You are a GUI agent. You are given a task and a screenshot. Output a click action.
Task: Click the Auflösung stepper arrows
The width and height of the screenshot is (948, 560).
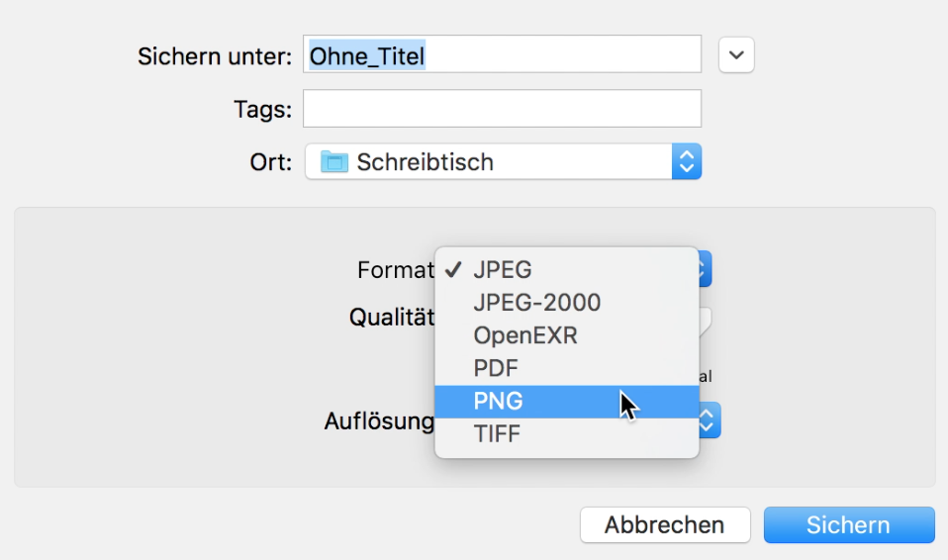click(710, 420)
